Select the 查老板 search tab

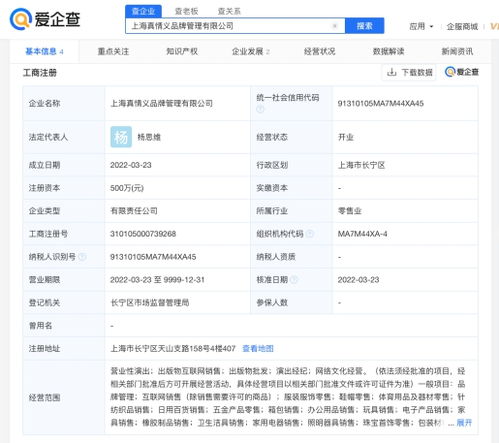pos(186,11)
